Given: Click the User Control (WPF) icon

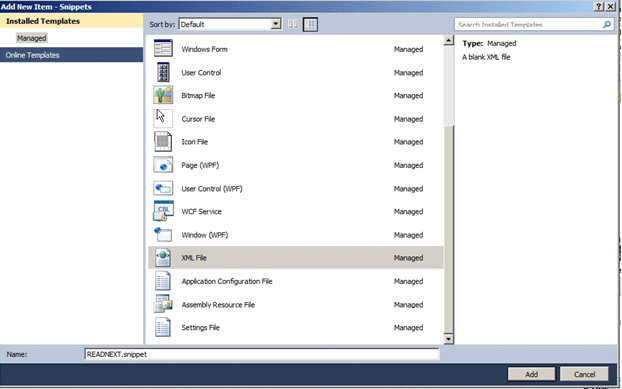Looking at the screenshot, I should pos(163,188).
